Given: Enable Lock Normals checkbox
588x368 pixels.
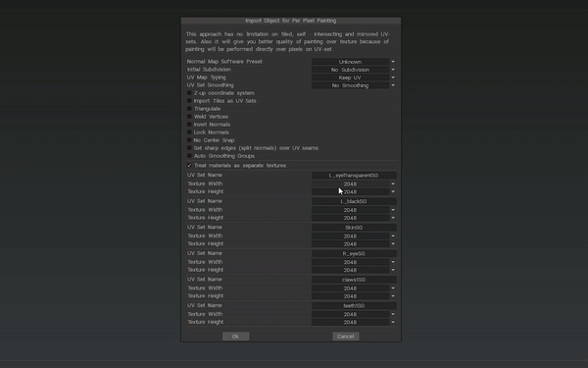Looking at the screenshot, I should pyautogui.click(x=189, y=132).
